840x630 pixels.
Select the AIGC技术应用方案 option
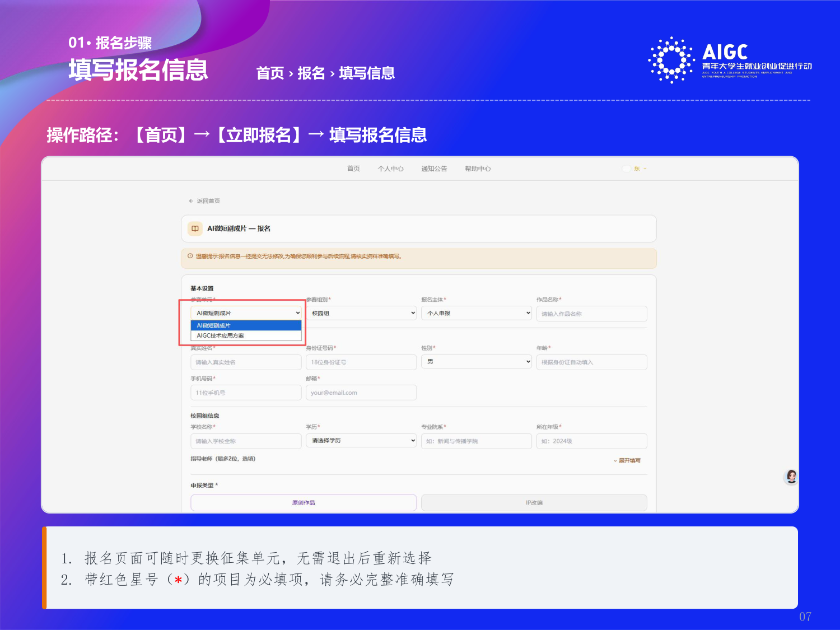point(246,335)
